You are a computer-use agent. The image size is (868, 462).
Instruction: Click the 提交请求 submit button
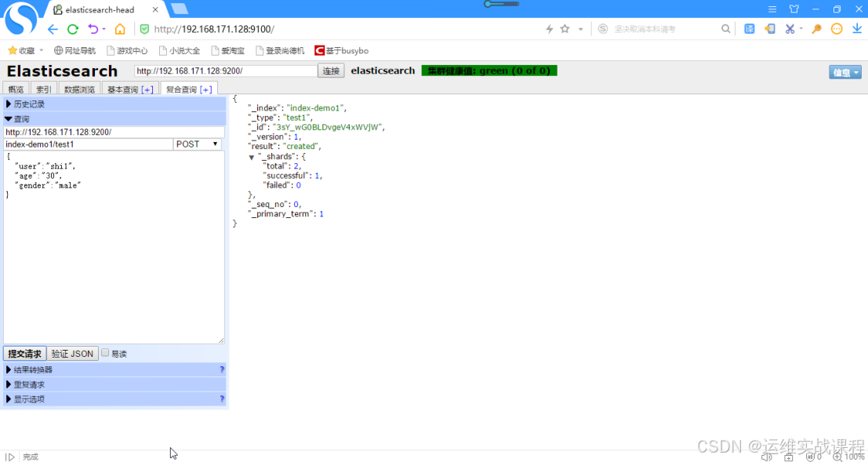[x=24, y=354]
